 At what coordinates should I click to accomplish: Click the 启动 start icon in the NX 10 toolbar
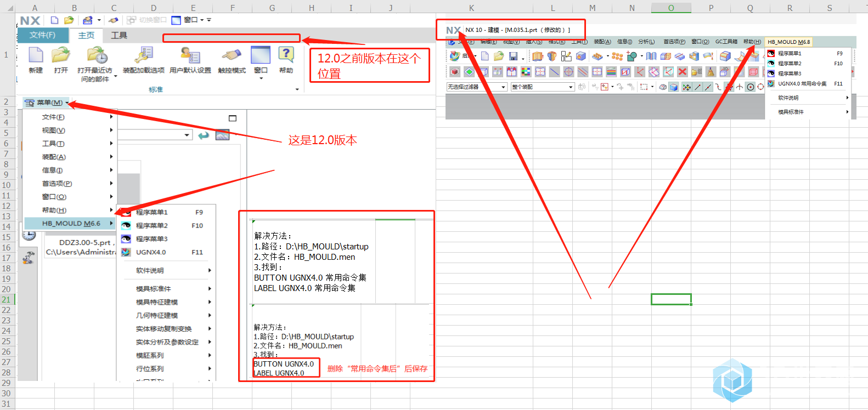tap(455, 56)
